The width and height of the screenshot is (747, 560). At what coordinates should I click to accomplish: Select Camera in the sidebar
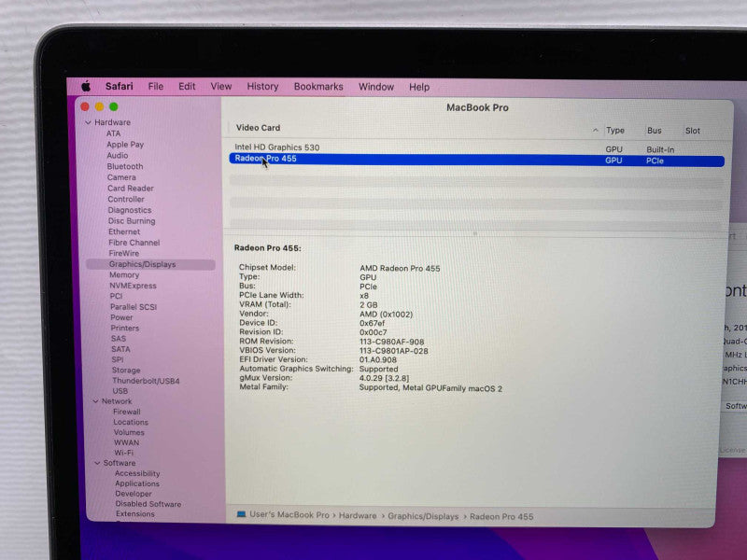(x=121, y=177)
